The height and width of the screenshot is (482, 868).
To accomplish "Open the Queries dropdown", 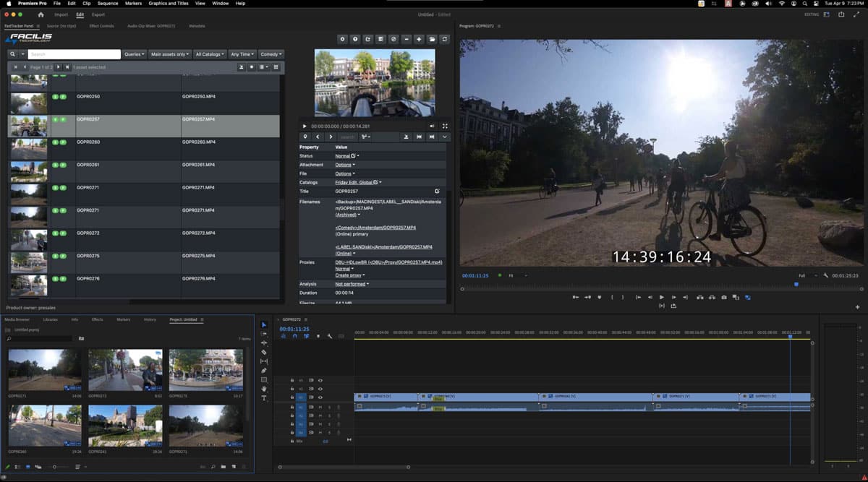I will click(134, 54).
